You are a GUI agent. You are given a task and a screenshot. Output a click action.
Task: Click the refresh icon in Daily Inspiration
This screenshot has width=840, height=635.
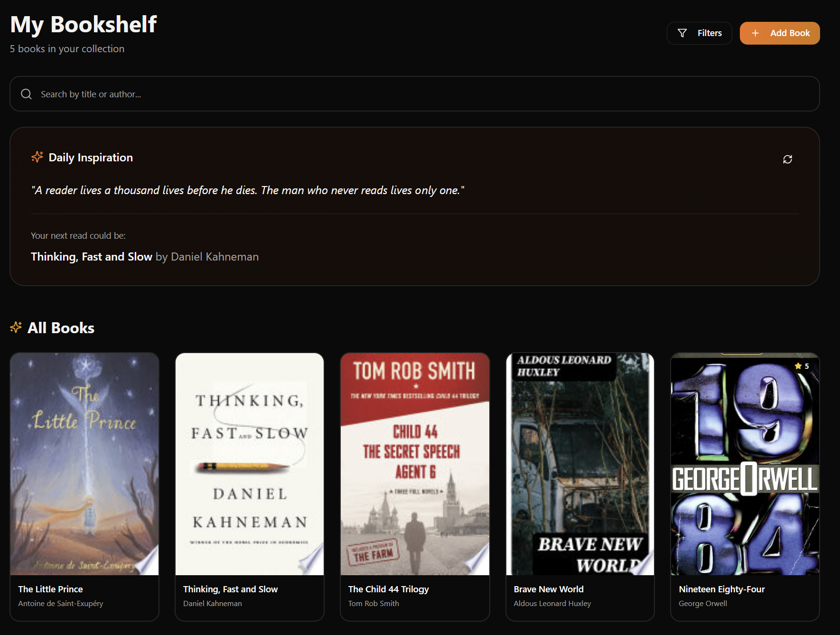coord(787,159)
